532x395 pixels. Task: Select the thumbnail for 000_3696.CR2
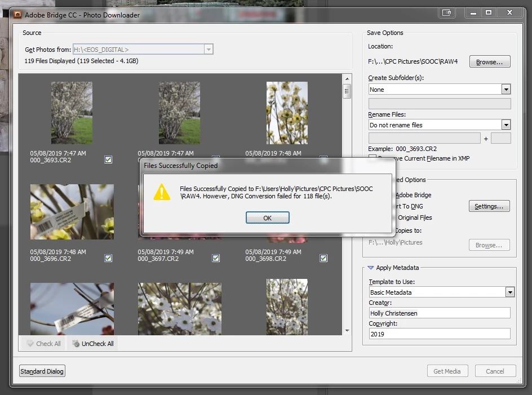tap(72, 212)
